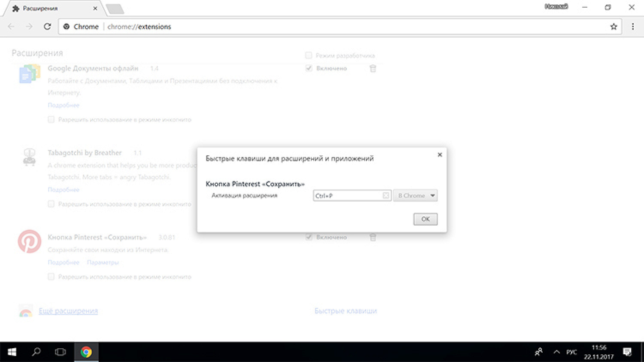Disable Google Документы офлайн extension

click(308, 68)
